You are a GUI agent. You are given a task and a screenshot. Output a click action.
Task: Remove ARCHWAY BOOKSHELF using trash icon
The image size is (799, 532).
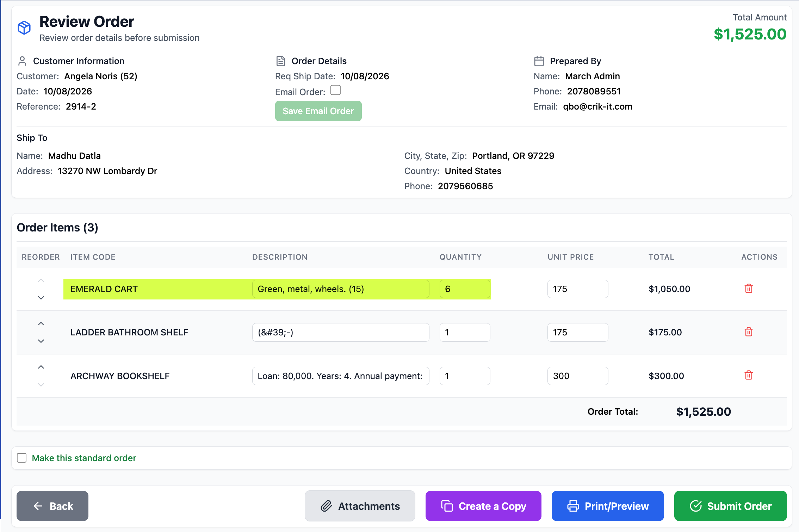pyautogui.click(x=749, y=375)
